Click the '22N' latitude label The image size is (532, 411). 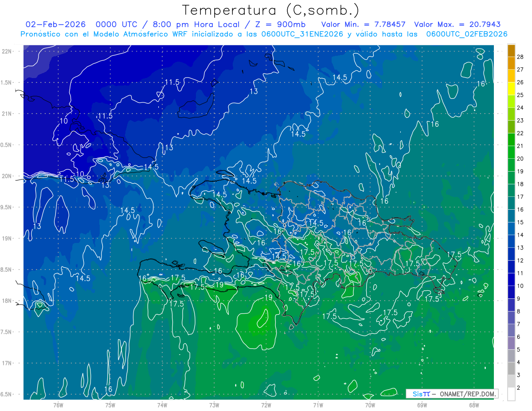tap(6, 51)
